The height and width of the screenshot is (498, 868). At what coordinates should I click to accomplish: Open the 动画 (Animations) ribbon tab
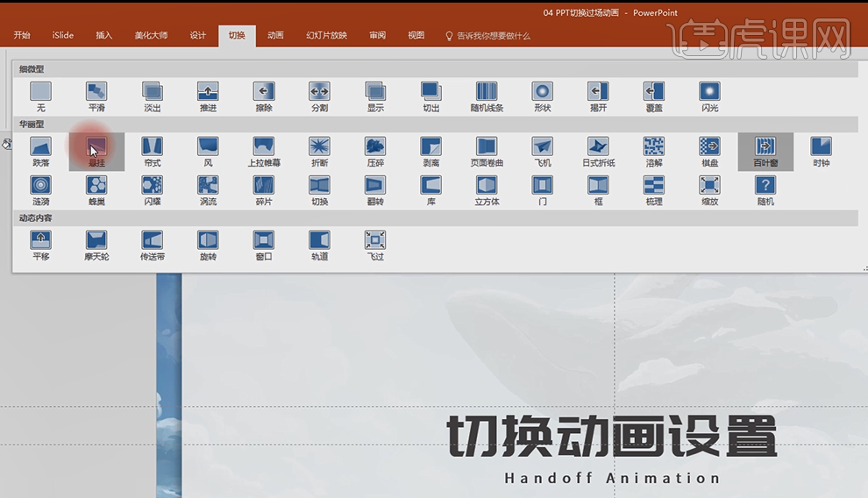275,35
